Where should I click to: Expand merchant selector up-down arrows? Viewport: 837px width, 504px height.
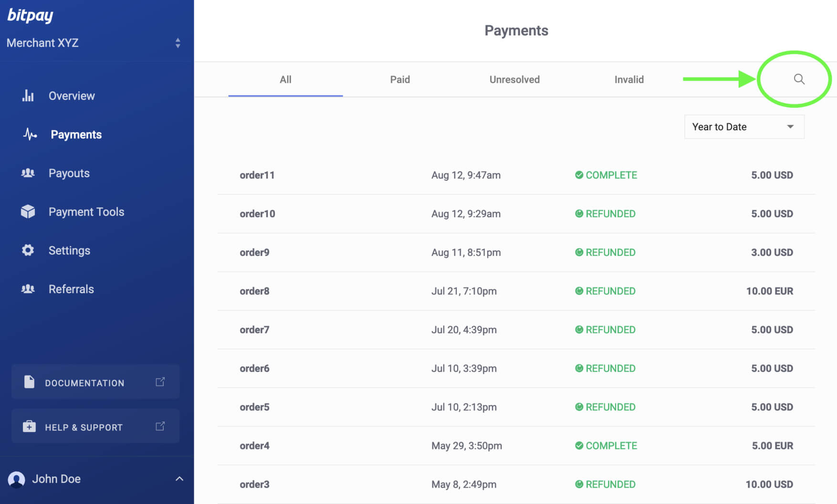pyautogui.click(x=178, y=43)
